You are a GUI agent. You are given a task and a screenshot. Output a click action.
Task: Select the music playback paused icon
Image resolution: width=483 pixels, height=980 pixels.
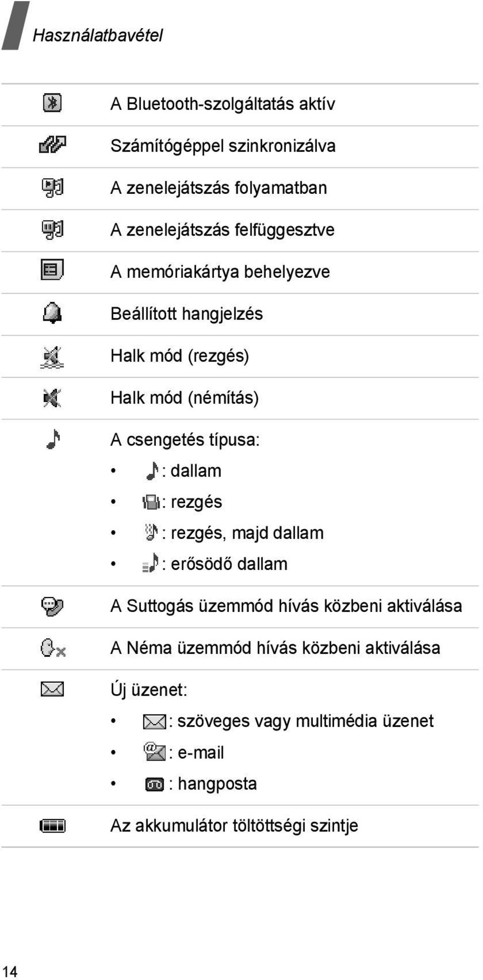click(52, 229)
